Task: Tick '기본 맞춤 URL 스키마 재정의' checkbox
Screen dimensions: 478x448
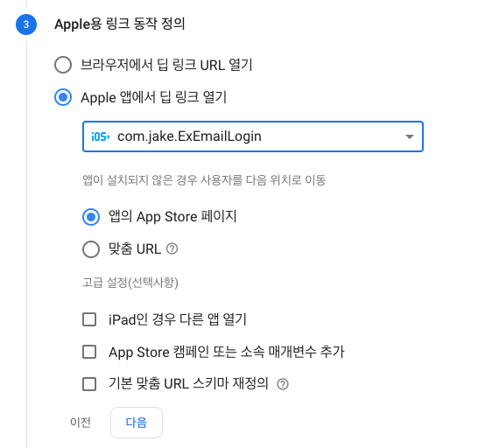Action: (89, 384)
